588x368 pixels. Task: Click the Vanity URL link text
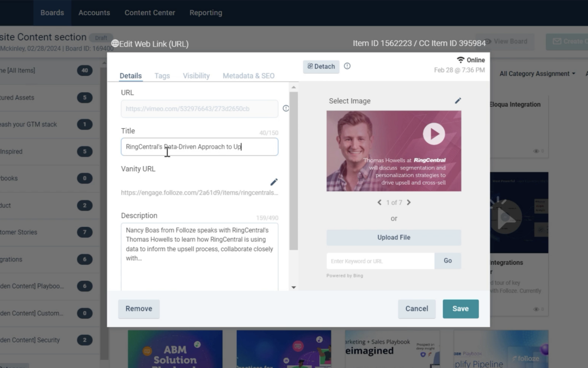click(199, 192)
